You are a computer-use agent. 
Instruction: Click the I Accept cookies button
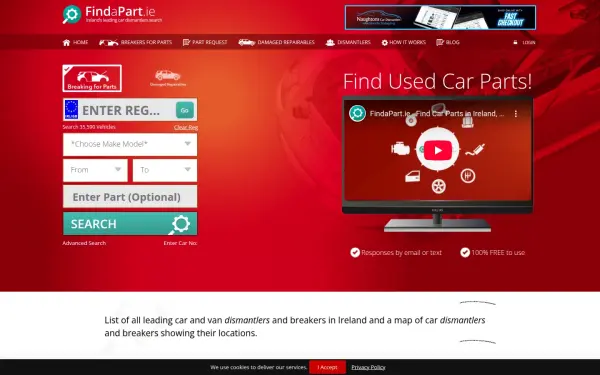click(x=328, y=367)
